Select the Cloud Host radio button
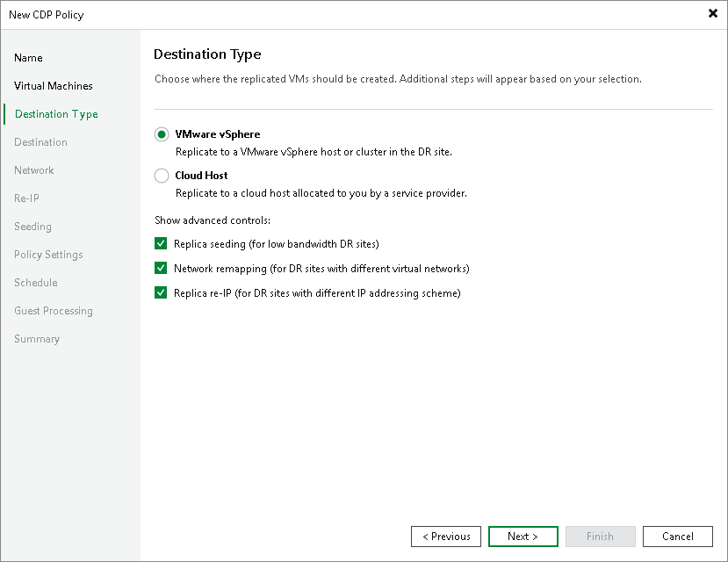This screenshot has height=562, width=728. coord(162,176)
